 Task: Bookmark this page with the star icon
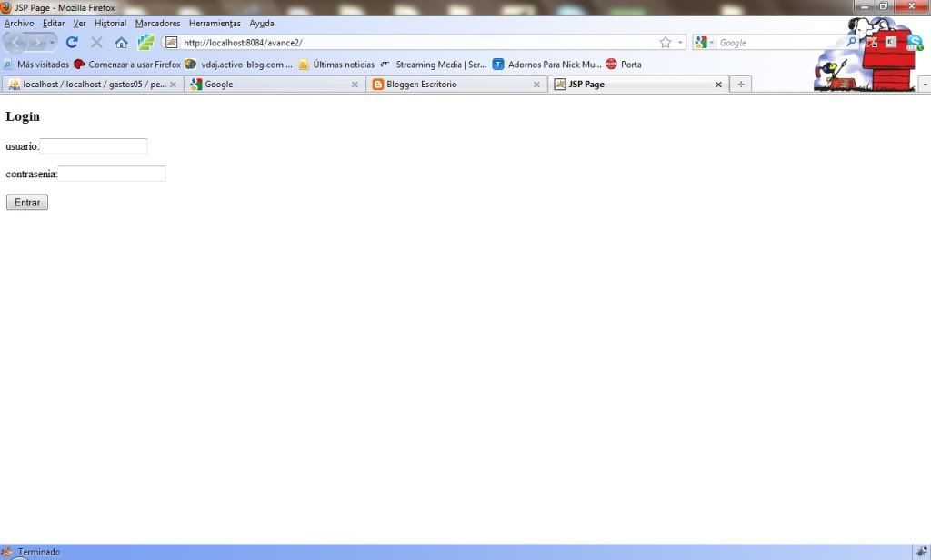666,43
